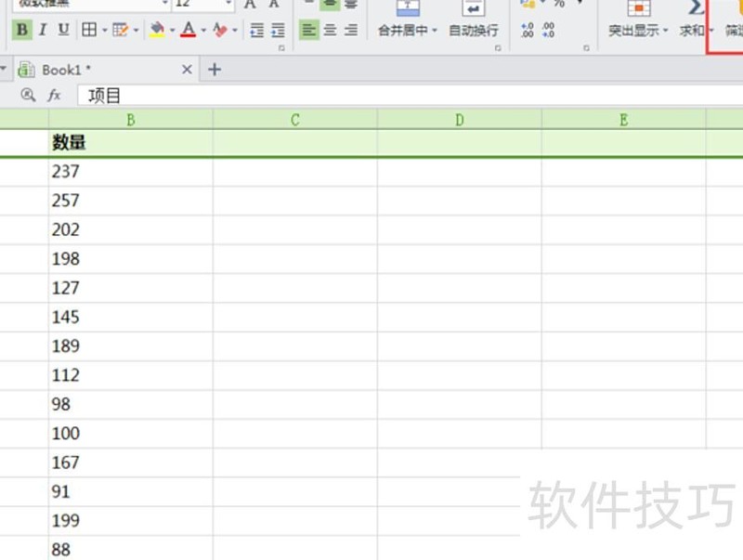Screen dimensions: 743x560
Task: Apply yellow fill color bucket
Action: [x=157, y=30]
